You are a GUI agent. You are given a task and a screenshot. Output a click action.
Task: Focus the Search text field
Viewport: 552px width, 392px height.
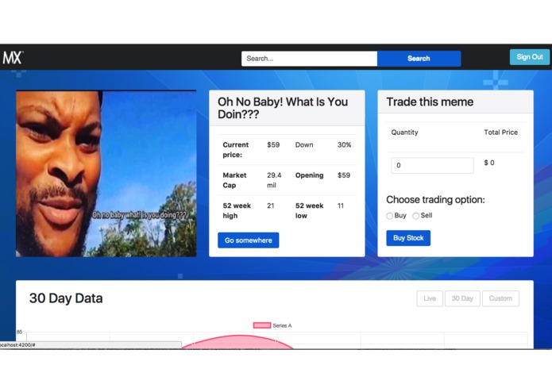[x=309, y=59]
